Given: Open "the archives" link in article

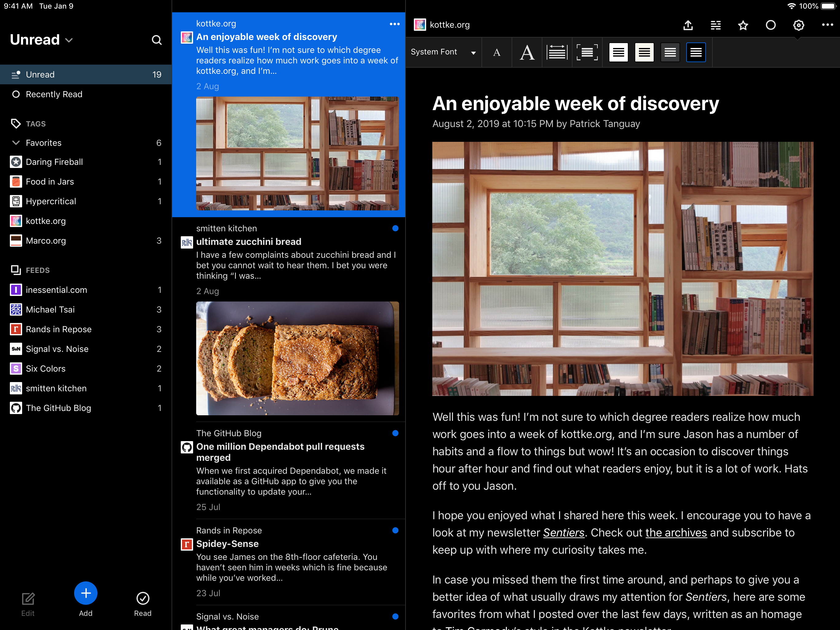Looking at the screenshot, I should (676, 533).
